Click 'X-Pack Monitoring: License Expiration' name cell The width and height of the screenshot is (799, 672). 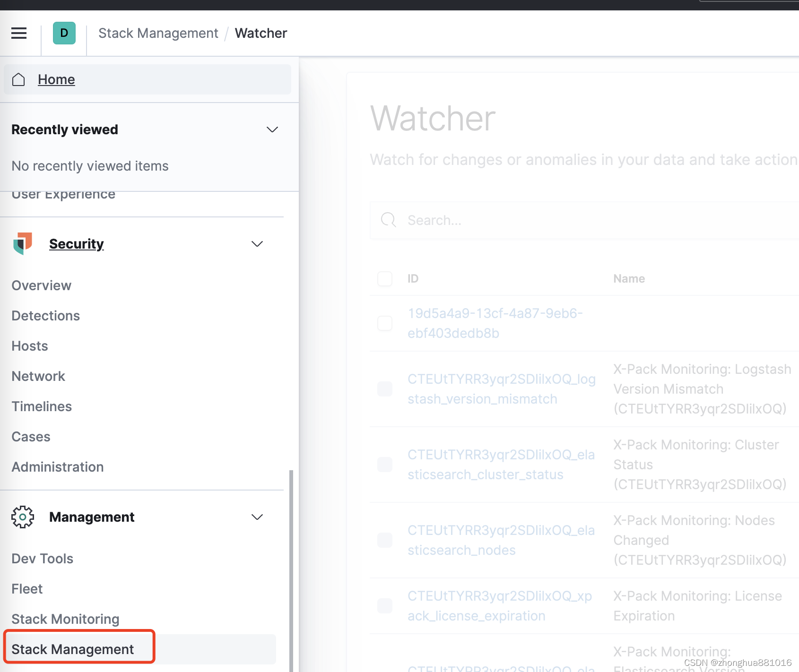(697, 606)
